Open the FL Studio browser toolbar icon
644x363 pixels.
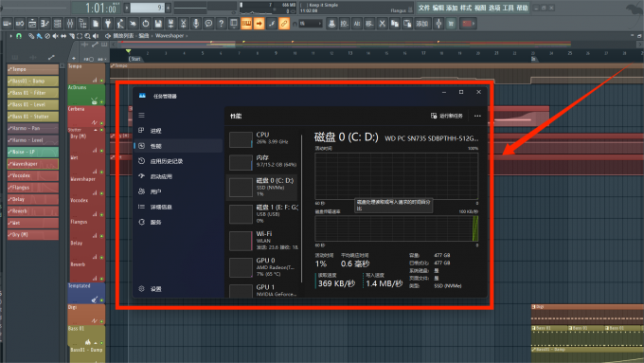point(83,24)
